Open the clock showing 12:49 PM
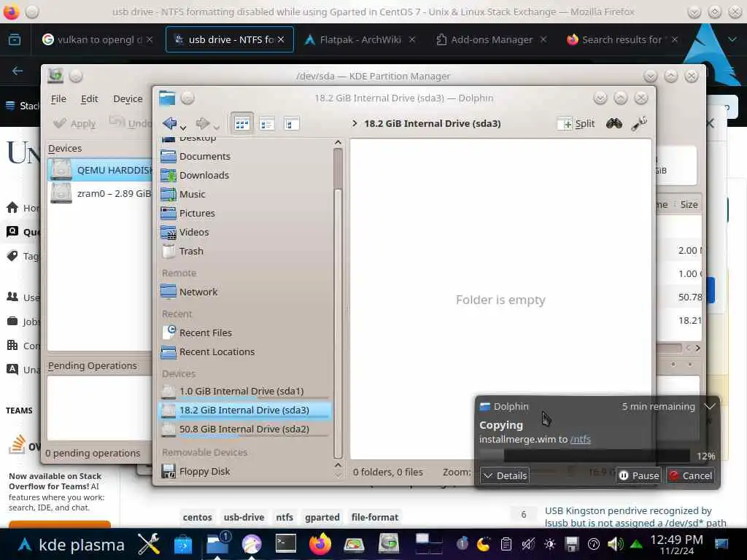Image resolution: width=747 pixels, height=560 pixels. (x=676, y=544)
